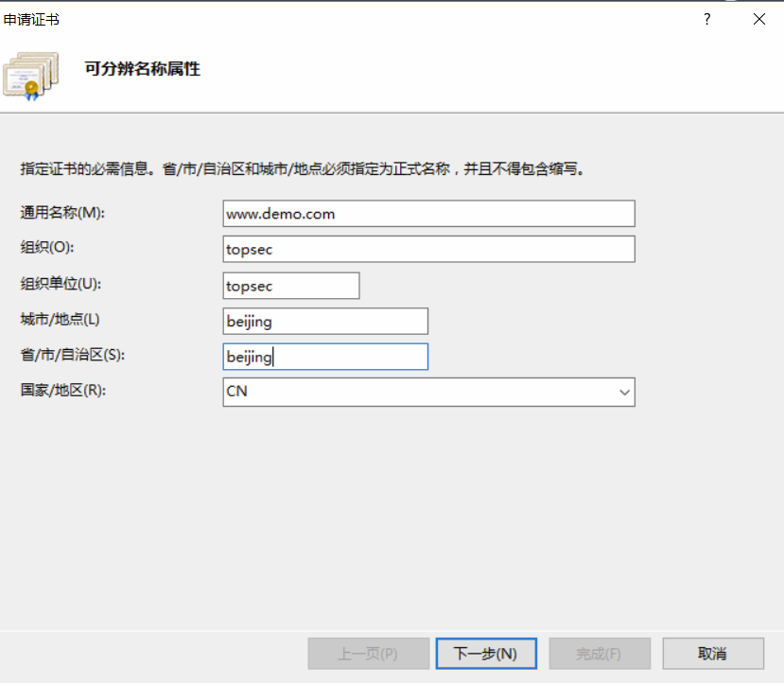Viewport: 784px width, 683px height.
Task: Expand country list via the dropdown arrow
Action: tap(624, 392)
